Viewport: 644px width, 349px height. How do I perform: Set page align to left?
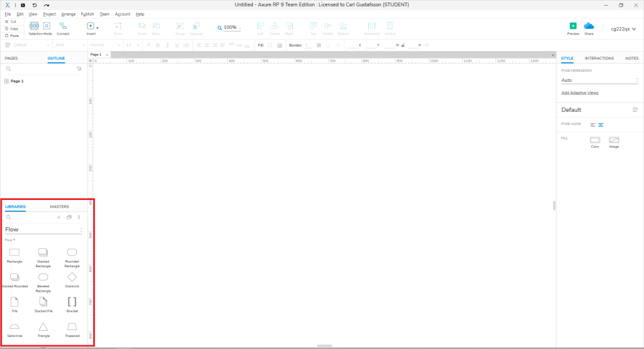(x=592, y=125)
